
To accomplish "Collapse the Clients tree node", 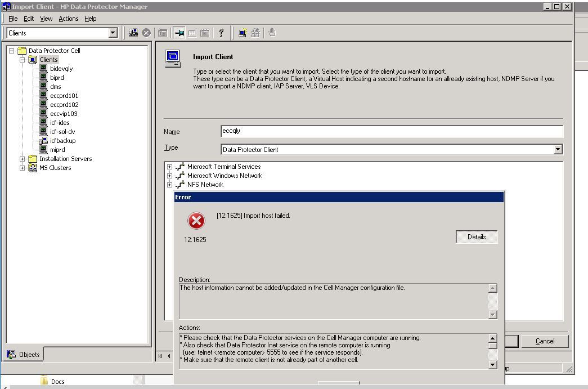I will (x=22, y=60).
